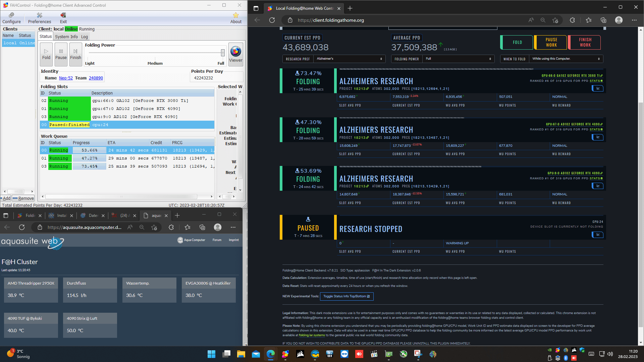
Task: Open Edge settings menu in Folding@home browser
Action: (634, 20)
